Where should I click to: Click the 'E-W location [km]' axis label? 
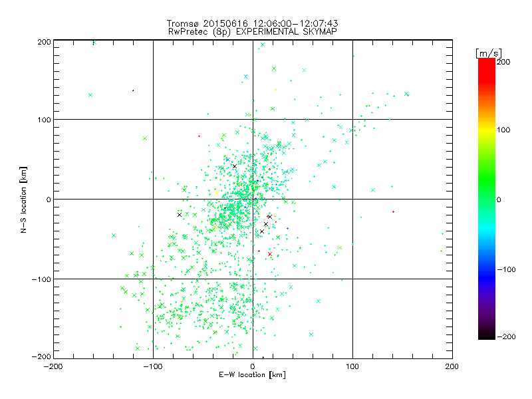[252, 375]
